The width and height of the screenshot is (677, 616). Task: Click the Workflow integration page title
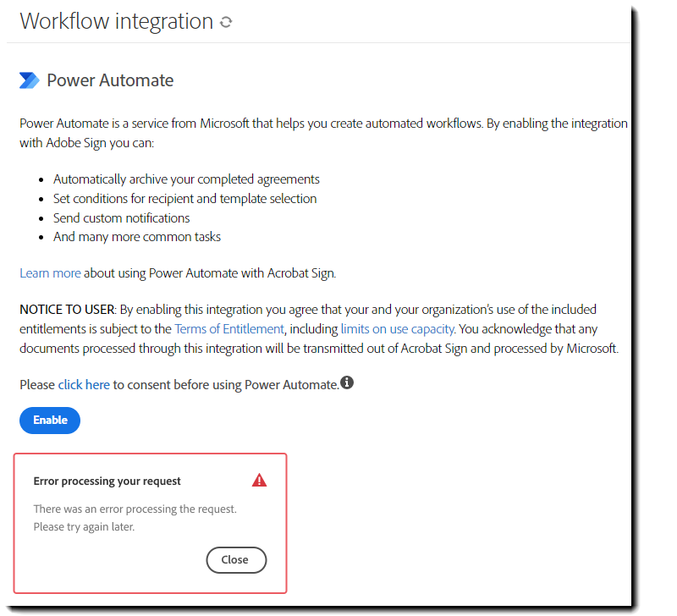tap(110, 20)
